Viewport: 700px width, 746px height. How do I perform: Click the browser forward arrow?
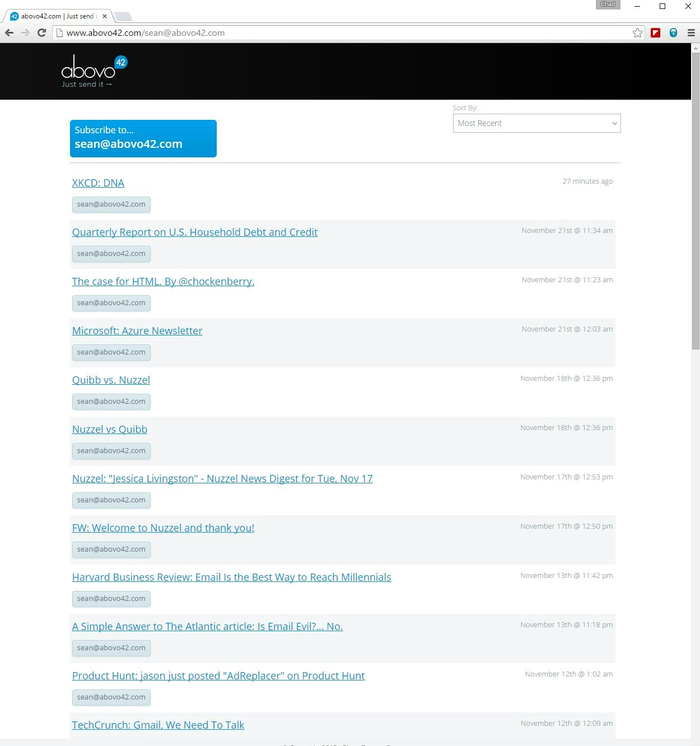pos(25,33)
